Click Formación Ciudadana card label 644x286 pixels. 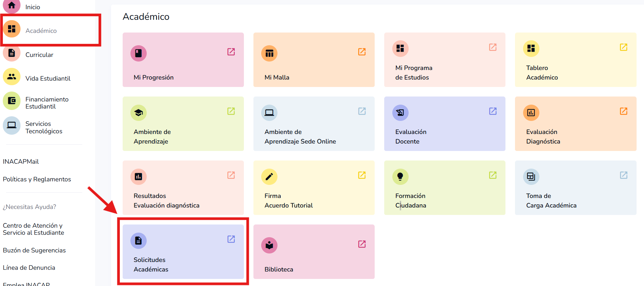[410, 200]
